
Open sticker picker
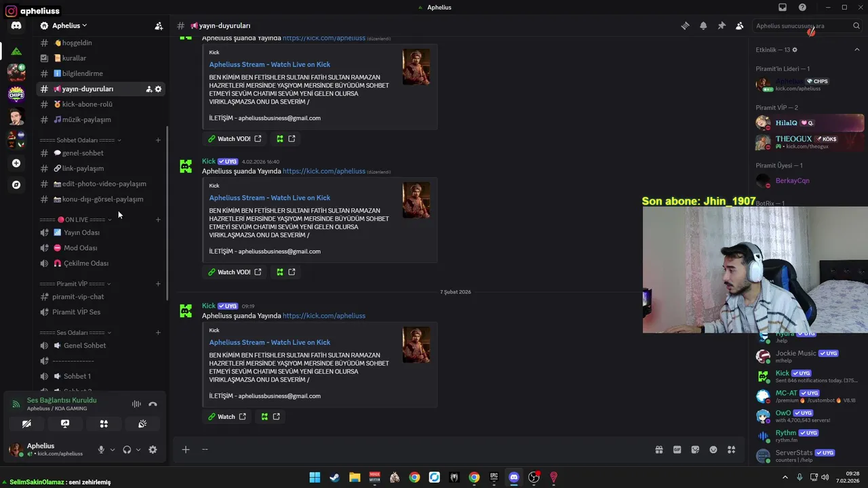click(x=695, y=449)
